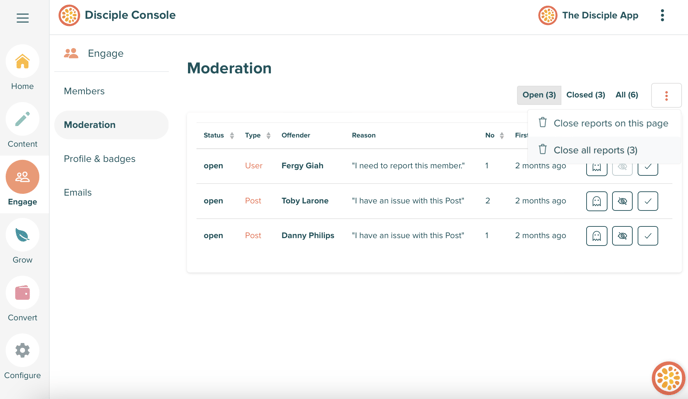Image resolution: width=688 pixels, height=399 pixels.
Task: Sort table by Type column arrows
Action: pyautogui.click(x=268, y=136)
